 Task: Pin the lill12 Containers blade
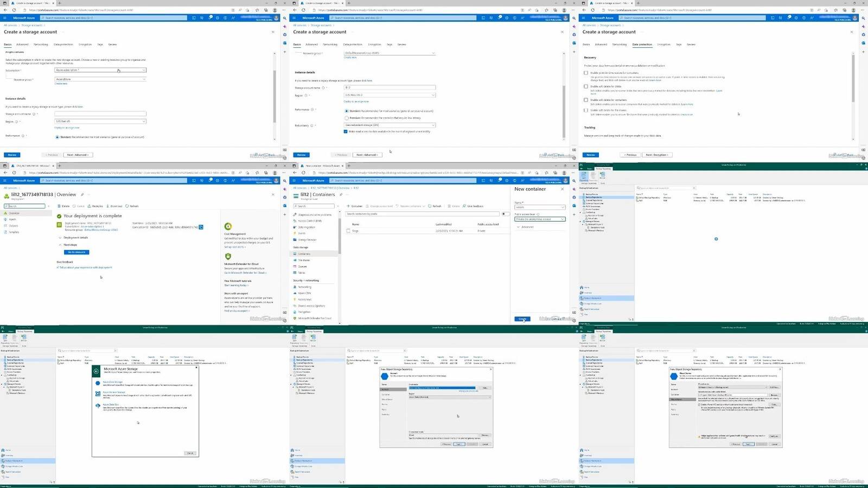[x=341, y=194]
